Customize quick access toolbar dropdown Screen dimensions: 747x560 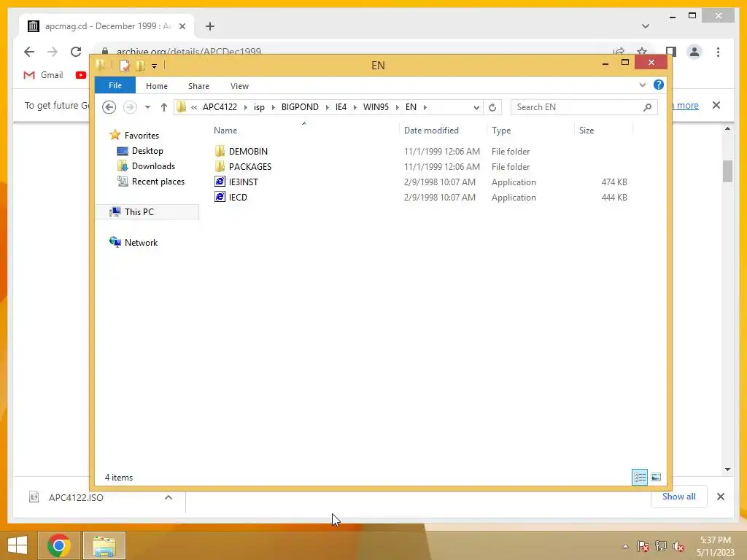pos(155,66)
